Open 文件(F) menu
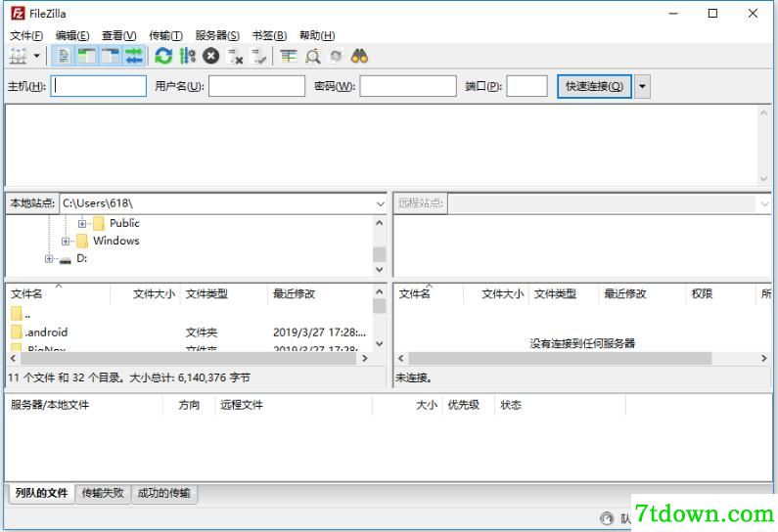The width and height of the screenshot is (778, 532). [26, 36]
